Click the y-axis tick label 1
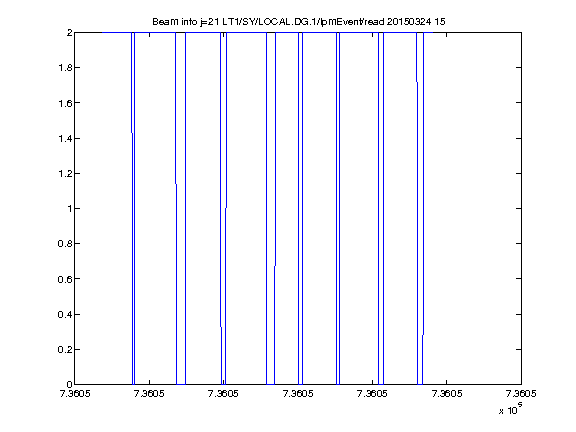The image size is (576, 432). (x=69, y=209)
